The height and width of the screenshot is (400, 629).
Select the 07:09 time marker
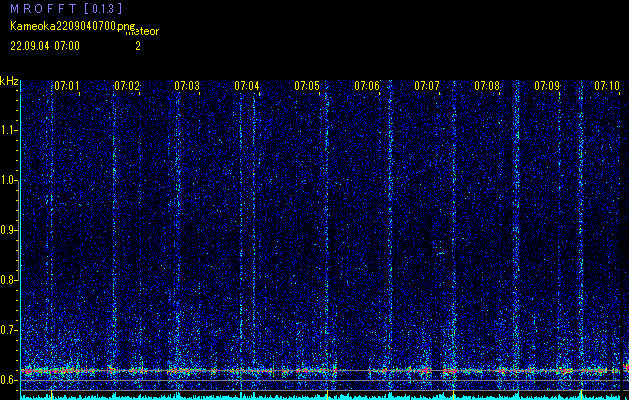coord(547,85)
